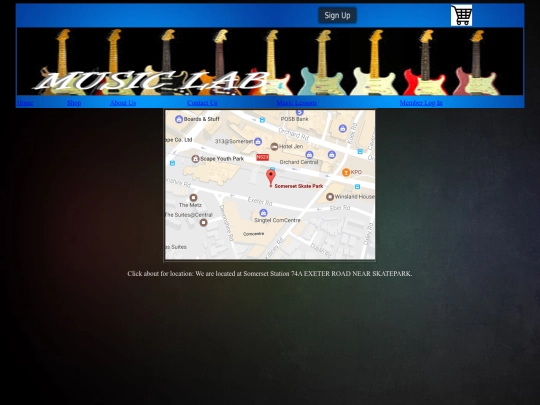The image size is (540, 405).
Task: Click the Sign Up button
Action: (337, 15)
